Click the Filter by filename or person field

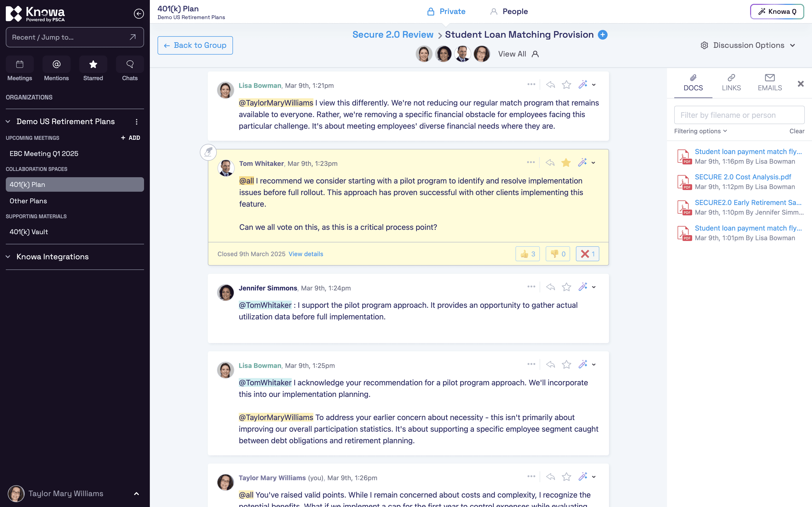739,115
